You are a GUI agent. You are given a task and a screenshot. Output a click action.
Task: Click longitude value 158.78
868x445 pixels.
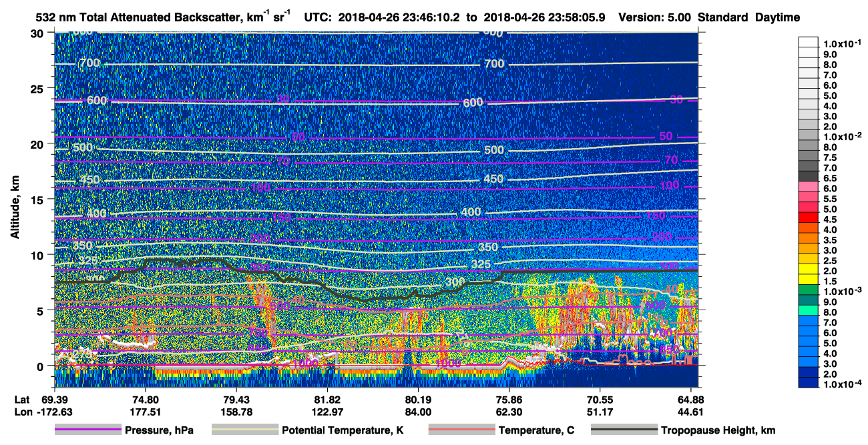(x=236, y=412)
